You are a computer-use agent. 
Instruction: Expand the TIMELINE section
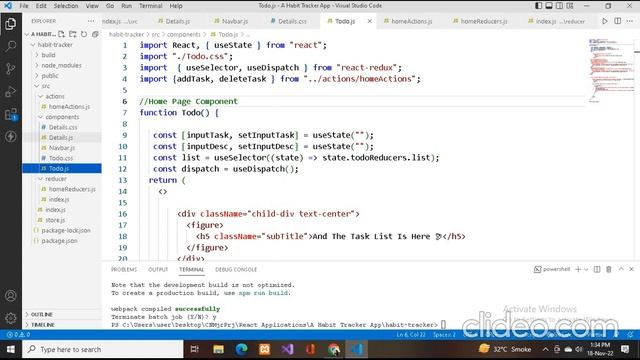coord(42,325)
